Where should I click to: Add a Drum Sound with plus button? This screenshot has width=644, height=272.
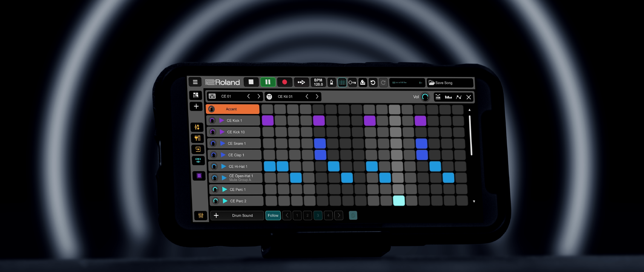tap(216, 215)
